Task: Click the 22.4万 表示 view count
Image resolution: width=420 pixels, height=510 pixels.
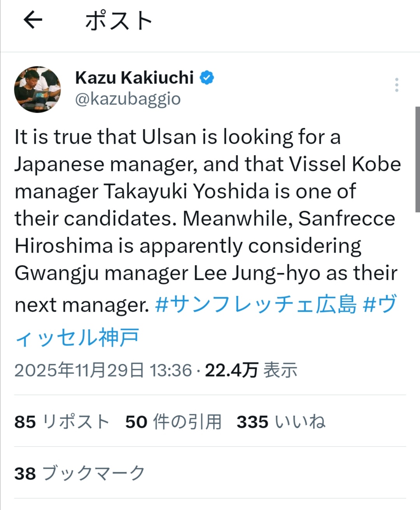Action: pos(251,370)
